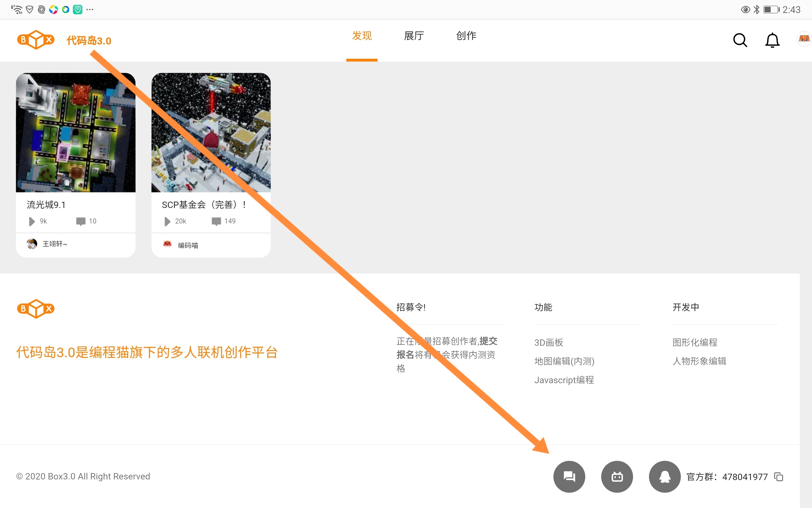Click the 代码岛3.0是编程猫旗下 slogan text
Screen dimensions: 812x508
tap(147, 352)
